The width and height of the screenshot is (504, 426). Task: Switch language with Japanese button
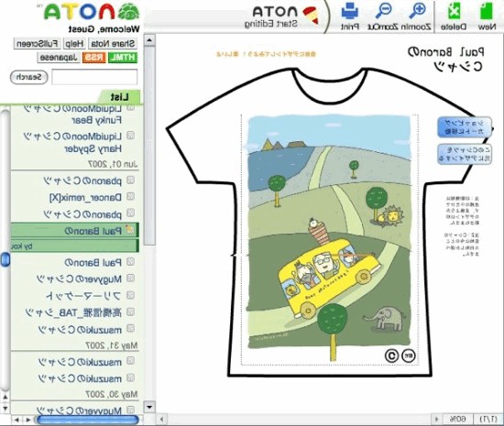point(59,58)
